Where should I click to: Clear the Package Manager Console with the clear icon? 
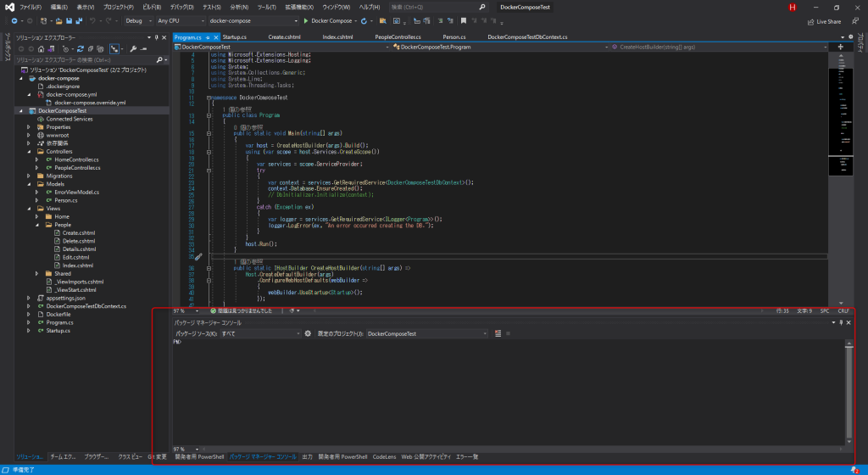[498, 333]
